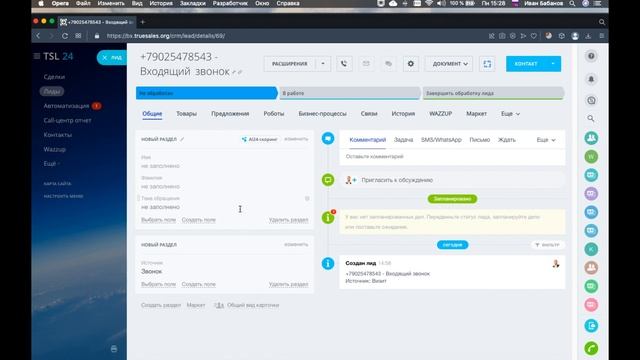Click the bookmark heart icon in address bar
640x360 pixels.
click(534, 36)
